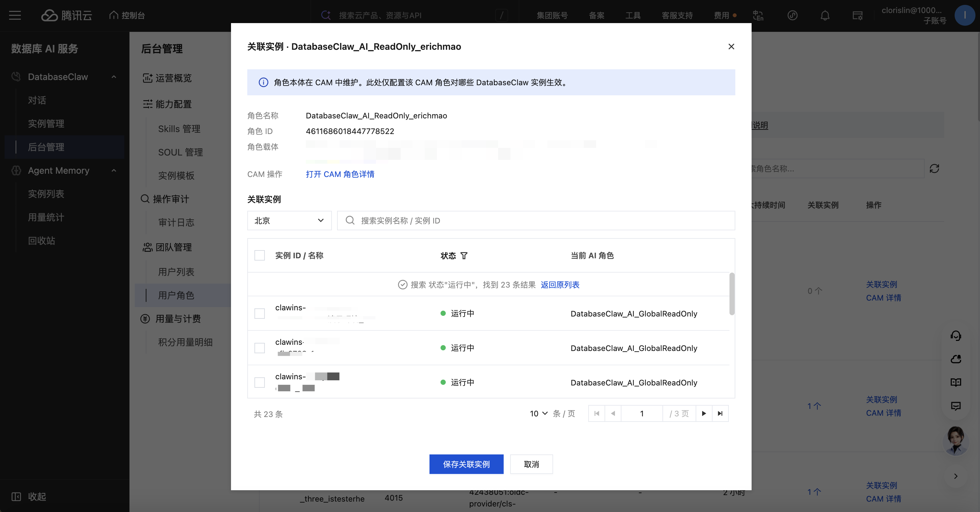Jump to the last page of instances
The height and width of the screenshot is (512, 980).
(x=720, y=413)
